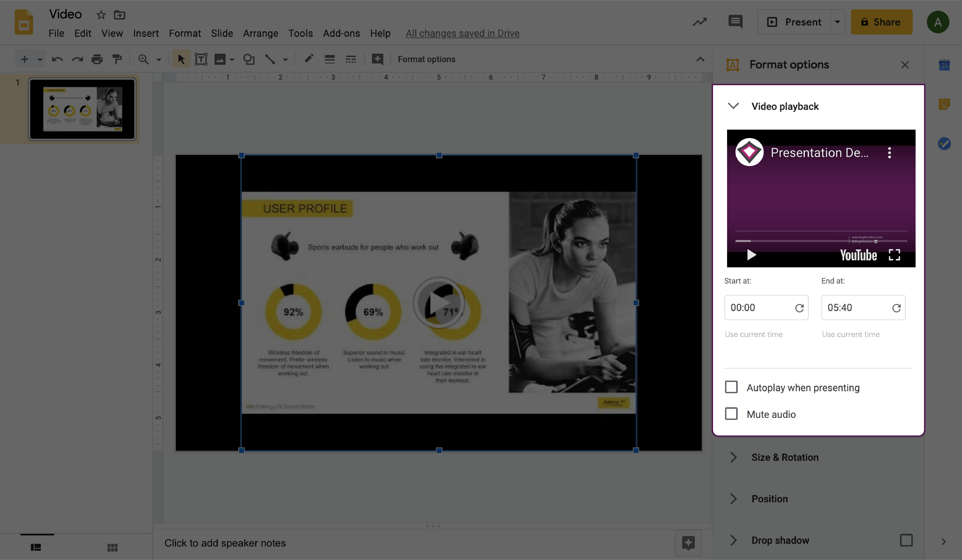Viewport: 962px width, 560px height.
Task: Select the text box tool
Action: 201,59
